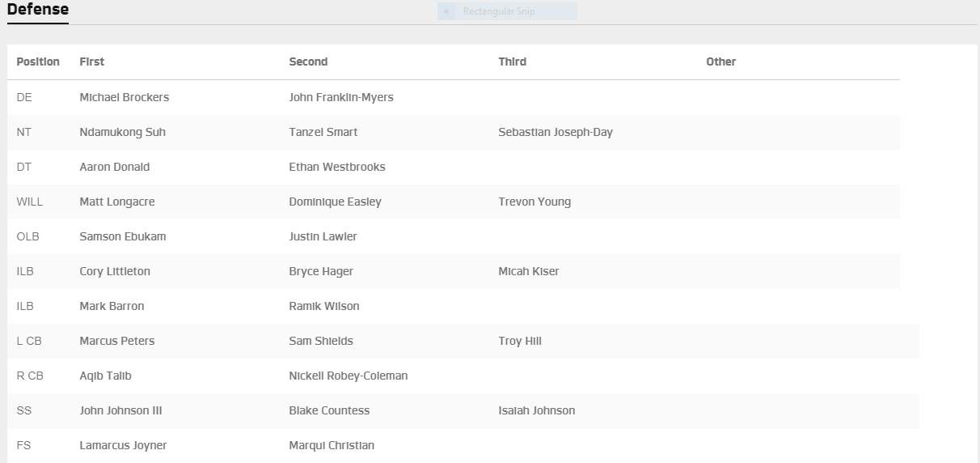Click the Third column header
Screen dimensions: 980x463
click(512, 62)
